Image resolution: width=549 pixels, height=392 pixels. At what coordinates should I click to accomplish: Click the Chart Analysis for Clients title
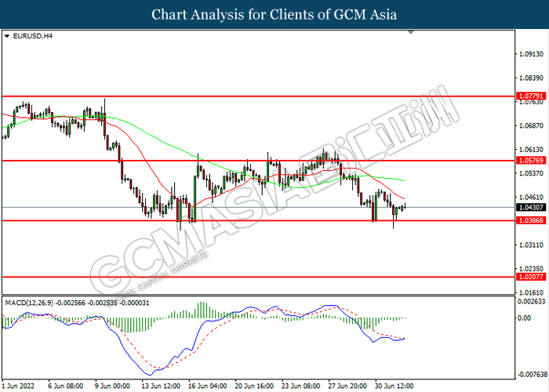click(274, 14)
